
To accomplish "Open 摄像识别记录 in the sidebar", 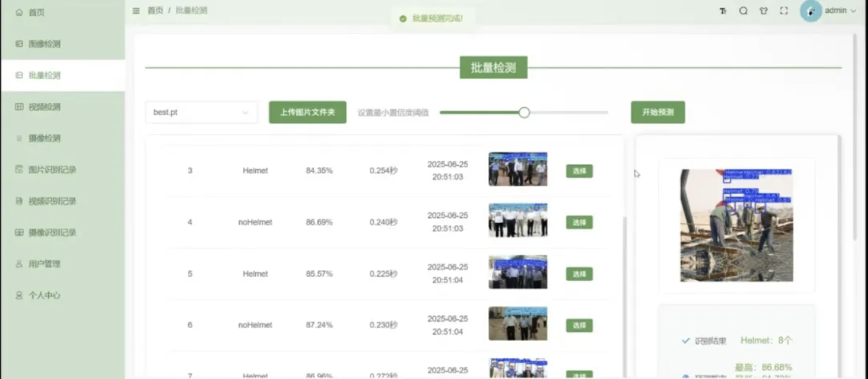I will coord(62,233).
